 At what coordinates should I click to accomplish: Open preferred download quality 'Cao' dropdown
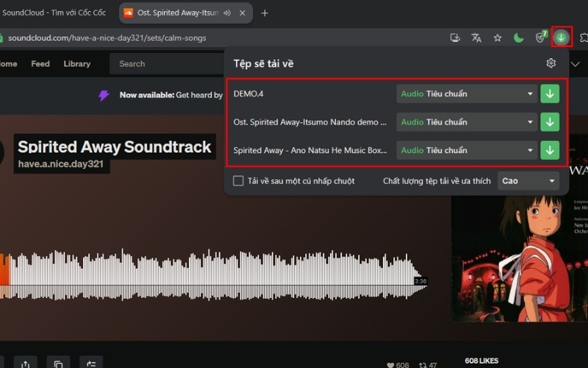528,181
